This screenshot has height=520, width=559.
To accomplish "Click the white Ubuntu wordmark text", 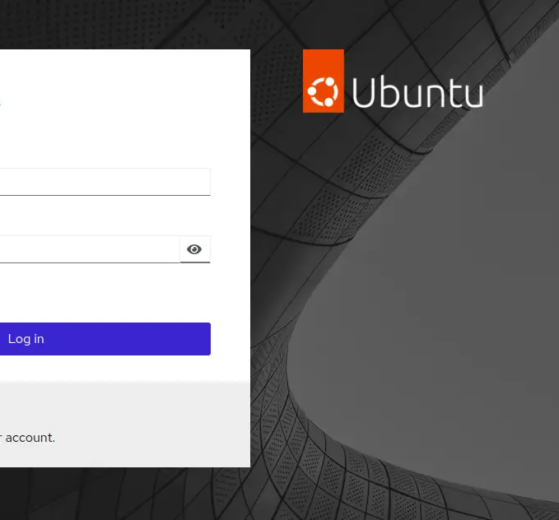I will (x=417, y=92).
